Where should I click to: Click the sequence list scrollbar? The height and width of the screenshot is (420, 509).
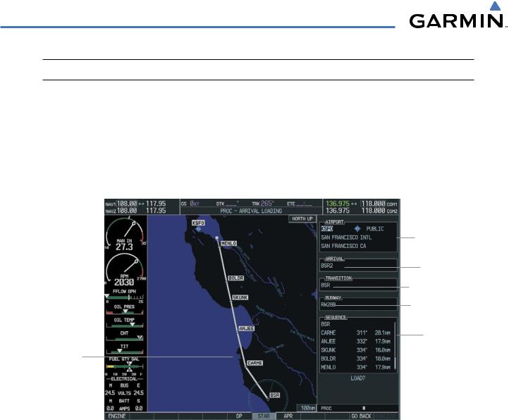[395, 346]
